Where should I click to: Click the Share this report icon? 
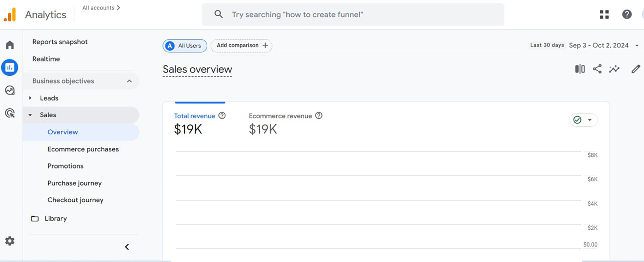(x=597, y=69)
